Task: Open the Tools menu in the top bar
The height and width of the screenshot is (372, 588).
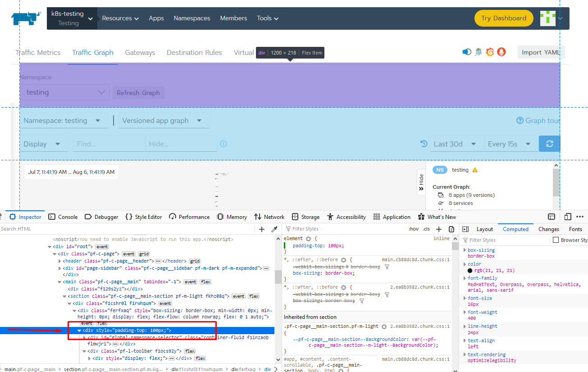Action: 267,18
